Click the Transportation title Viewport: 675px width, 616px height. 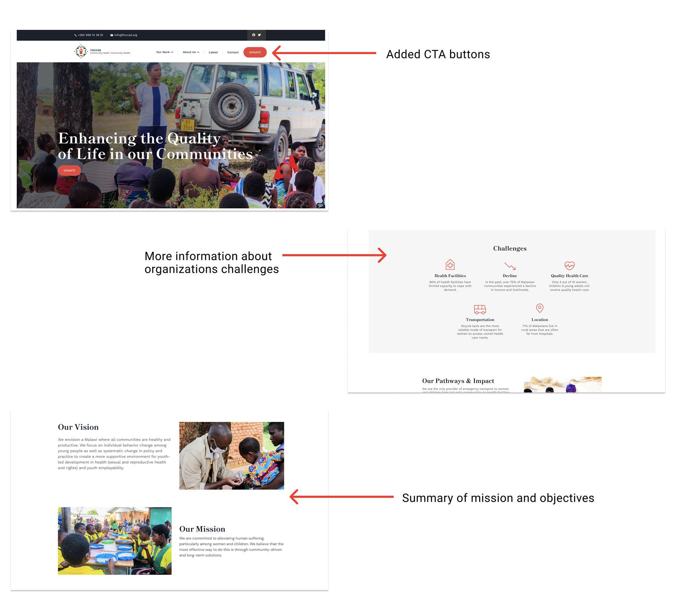pyautogui.click(x=480, y=320)
